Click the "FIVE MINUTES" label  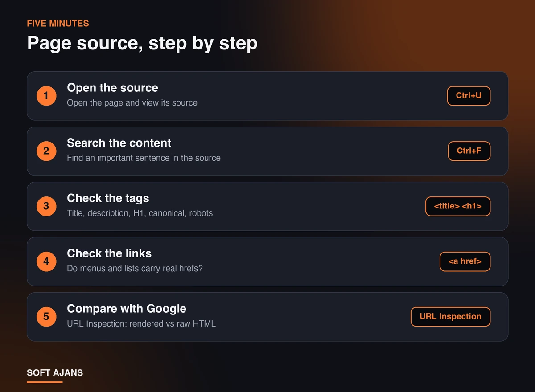58,24
